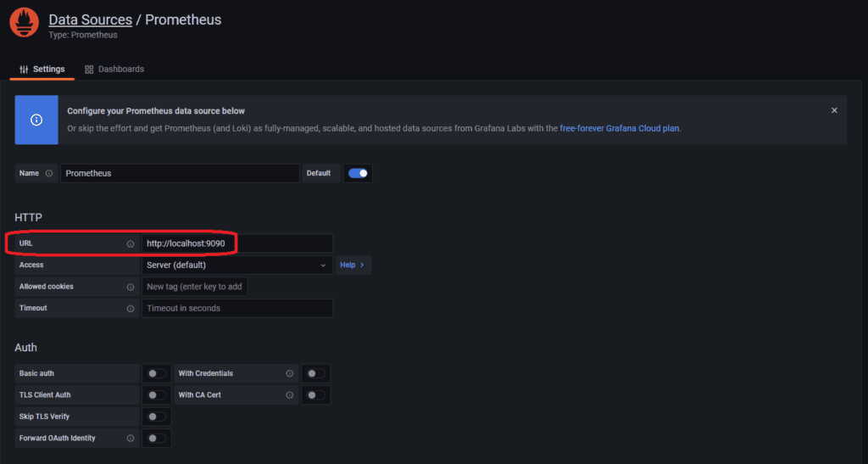Screen dimensions: 868x464
Task: Expand the Help section next to Access
Action: pos(352,266)
